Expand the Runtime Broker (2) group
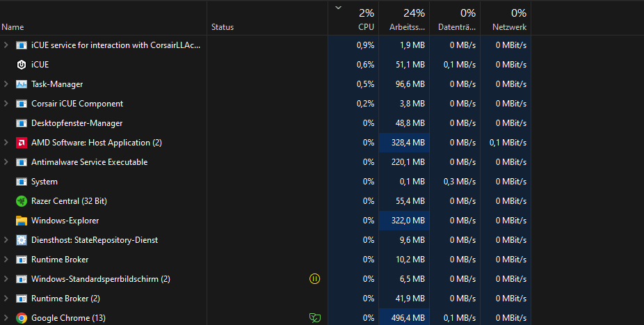 [x=6, y=299]
